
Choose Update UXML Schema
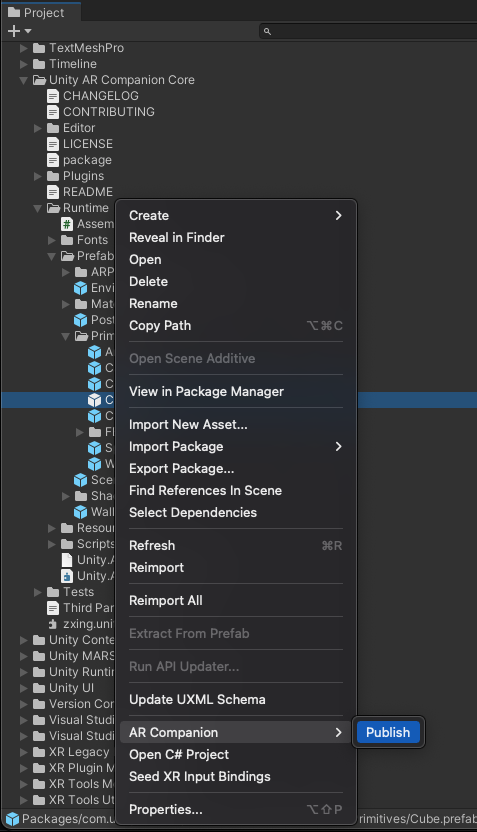pyautogui.click(x=236, y=699)
